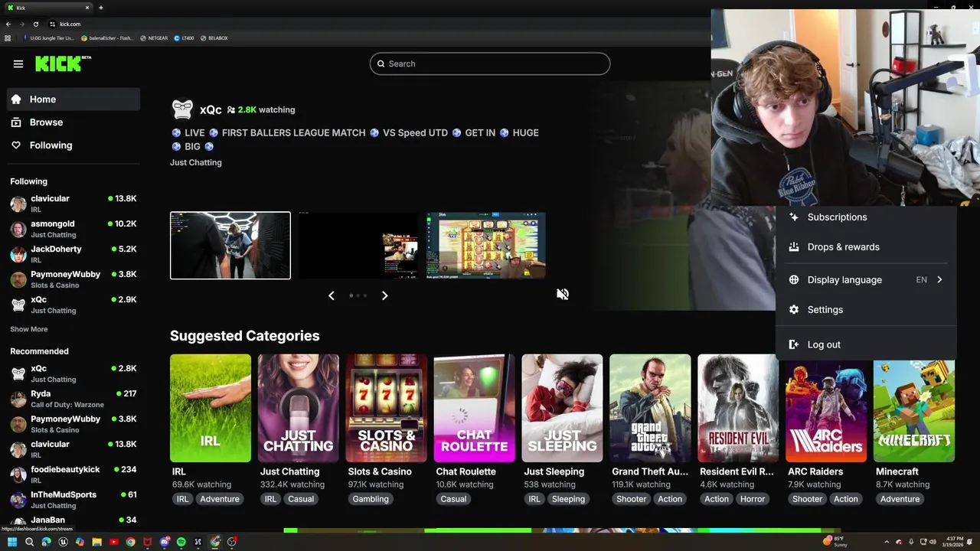Select first featured stream thumbnail
The height and width of the screenshot is (551, 980).
click(230, 246)
